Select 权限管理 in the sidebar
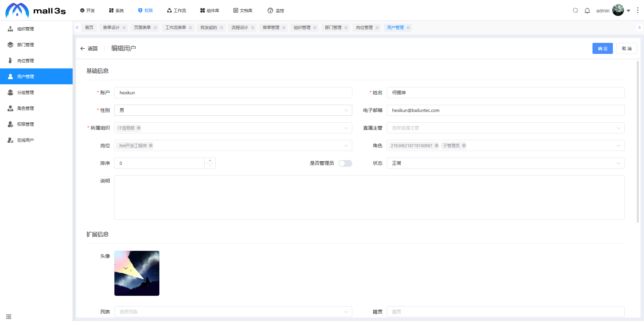This screenshot has height=321, width=644. click(x=36, y=124)
